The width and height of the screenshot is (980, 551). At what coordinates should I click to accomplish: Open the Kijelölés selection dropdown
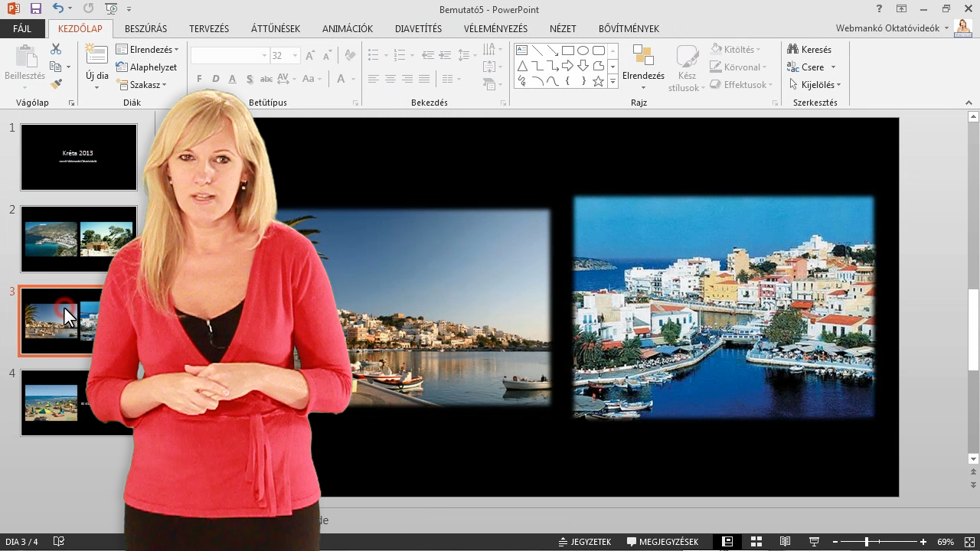coord(815,85)
